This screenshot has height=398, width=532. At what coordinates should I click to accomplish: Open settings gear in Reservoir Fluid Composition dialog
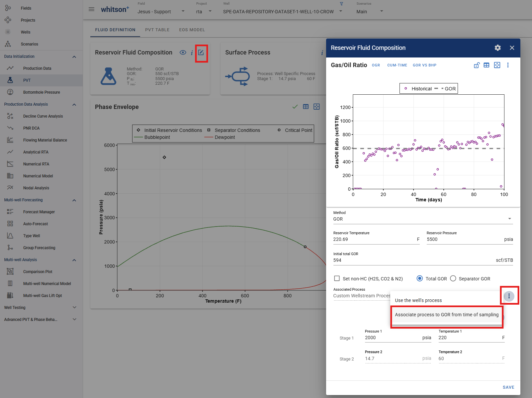coord(497,48)
